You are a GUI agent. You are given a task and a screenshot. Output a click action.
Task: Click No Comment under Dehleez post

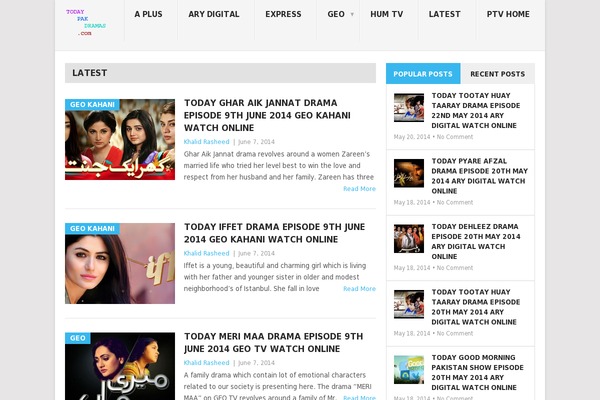click(455, 268)
